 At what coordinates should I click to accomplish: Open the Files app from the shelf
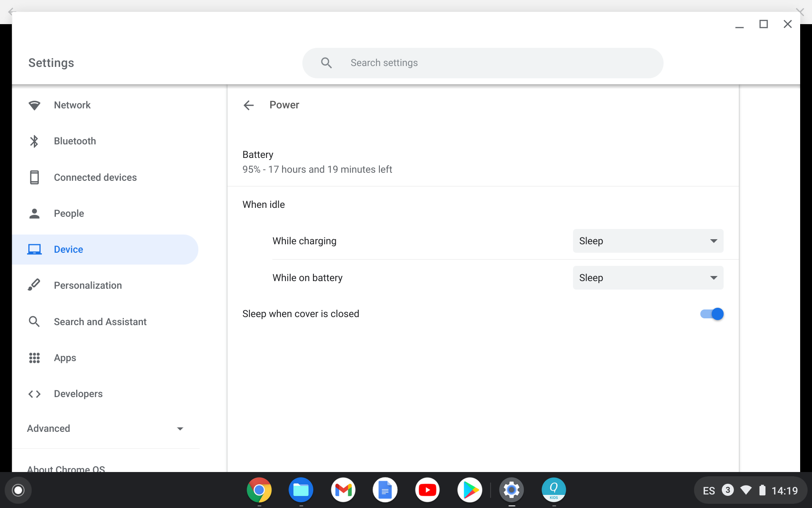(301, 490)
